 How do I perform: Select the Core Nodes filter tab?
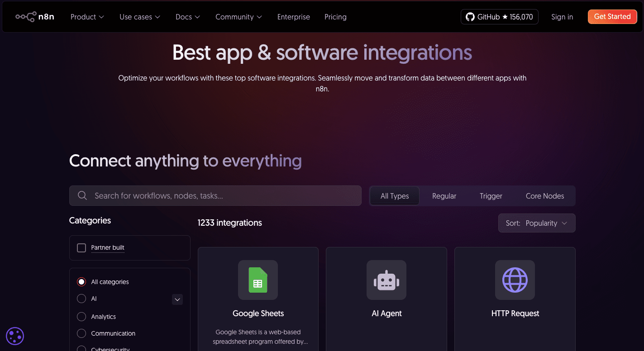(x=544, y=196)
